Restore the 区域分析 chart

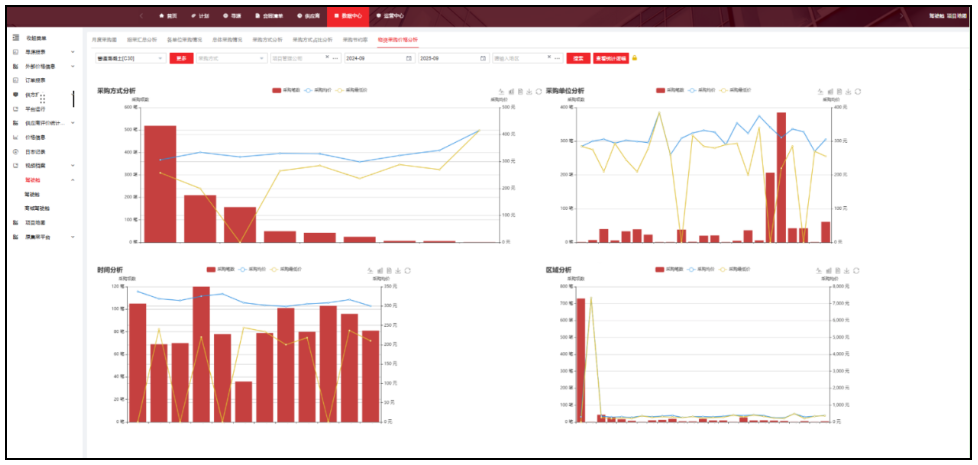(x=856, y=271)
